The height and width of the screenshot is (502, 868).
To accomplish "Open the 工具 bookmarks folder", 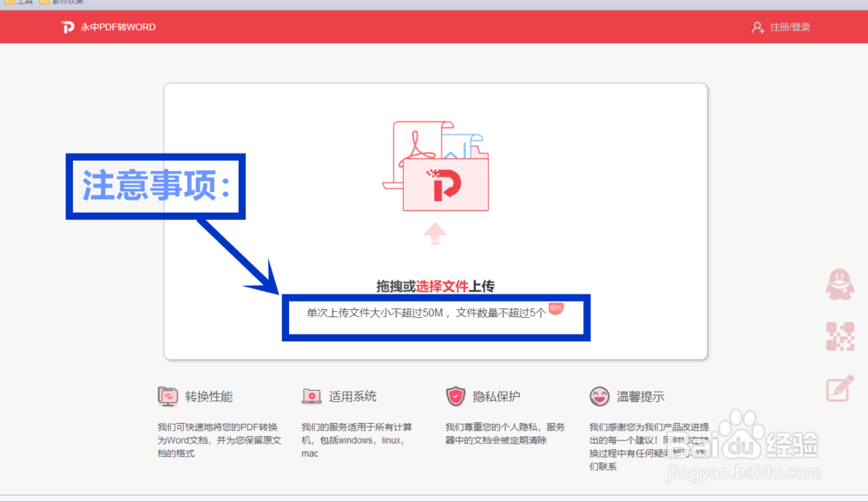I will pyautogui.click(x=19, y=3).
